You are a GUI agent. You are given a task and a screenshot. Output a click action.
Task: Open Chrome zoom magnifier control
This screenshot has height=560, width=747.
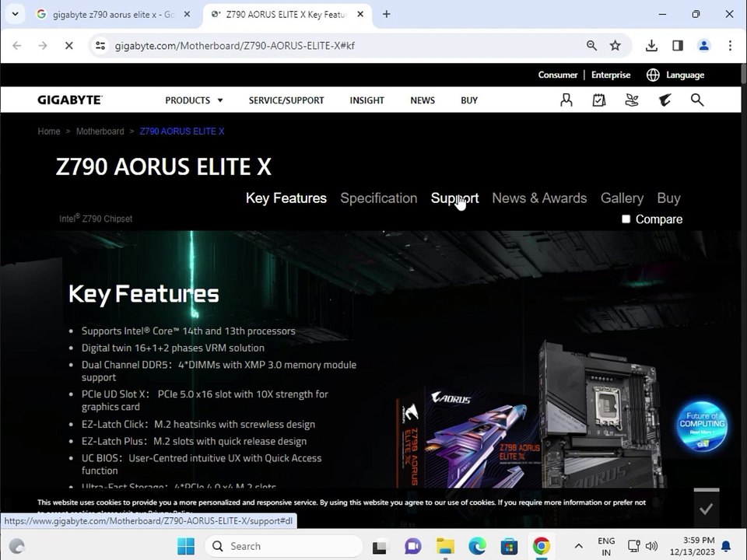(591, 45)
